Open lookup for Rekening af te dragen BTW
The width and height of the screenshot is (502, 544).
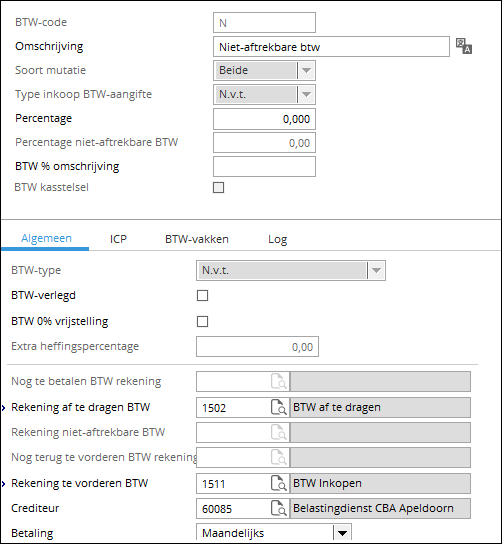(x=279, y=407)
